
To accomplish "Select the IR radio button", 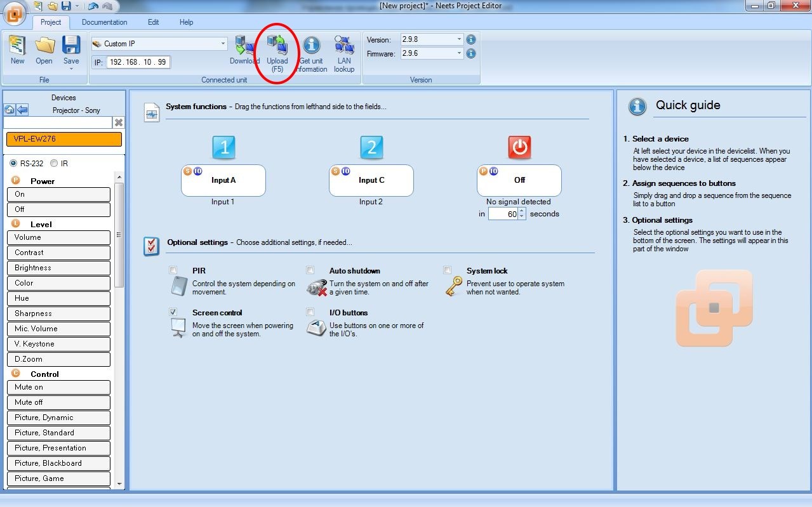I will click(54, 163).
